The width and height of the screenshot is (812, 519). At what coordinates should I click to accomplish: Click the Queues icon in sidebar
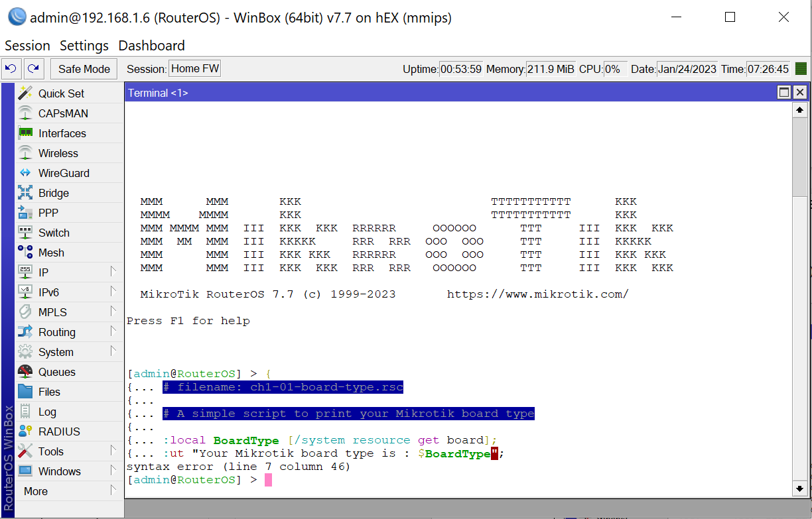pos(25,372)
